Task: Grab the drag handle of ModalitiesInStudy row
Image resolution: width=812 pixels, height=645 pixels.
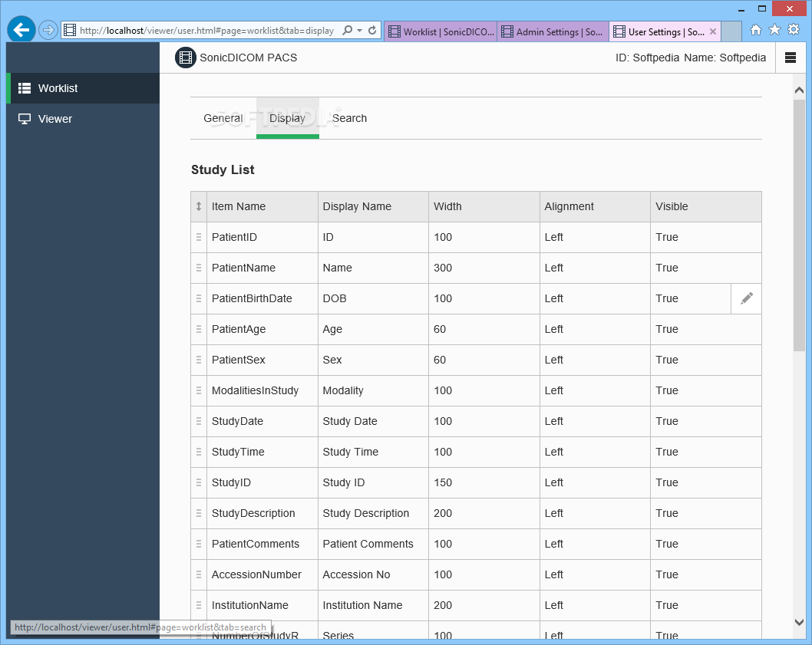Action: tap(198, 390)
